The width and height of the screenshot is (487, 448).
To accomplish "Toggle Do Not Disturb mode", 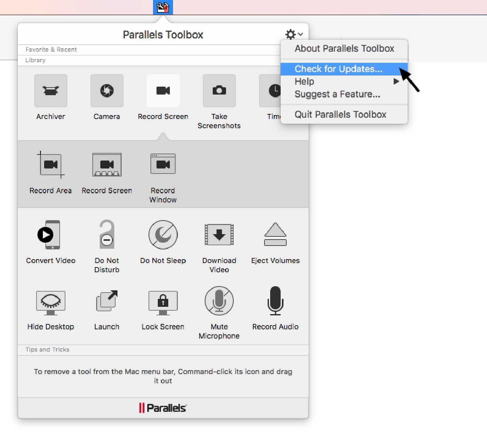I will [107, 235].
